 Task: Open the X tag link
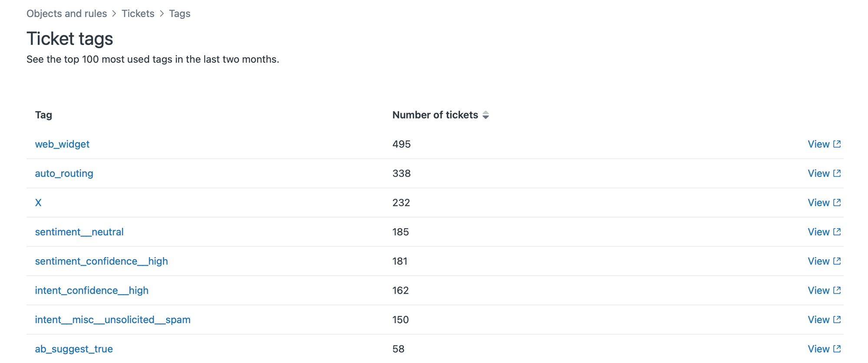pos(38,203)
